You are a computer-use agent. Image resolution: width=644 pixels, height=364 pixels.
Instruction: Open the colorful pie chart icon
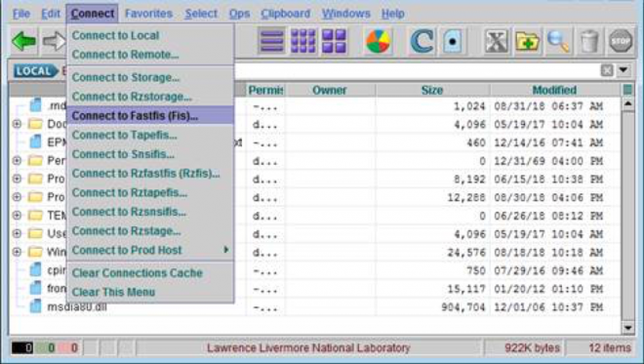(x=378, y=41)
